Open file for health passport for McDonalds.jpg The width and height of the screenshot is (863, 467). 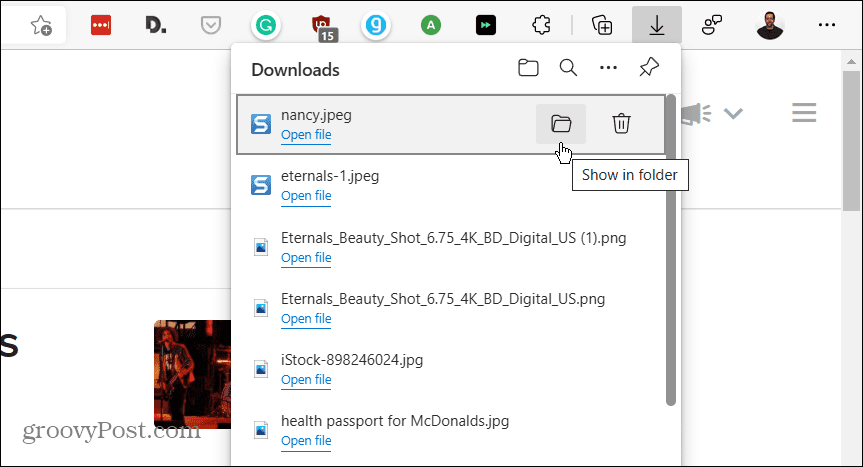coord(306,441)
